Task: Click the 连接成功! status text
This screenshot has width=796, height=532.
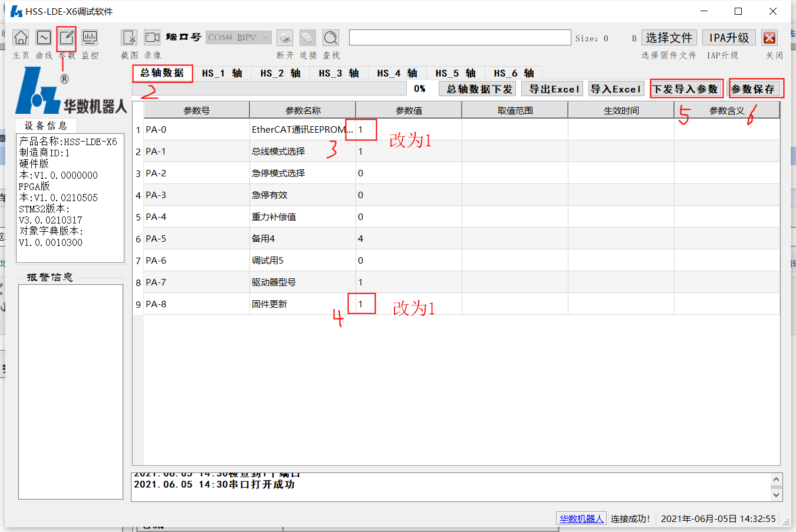Action: pos(630,519)
